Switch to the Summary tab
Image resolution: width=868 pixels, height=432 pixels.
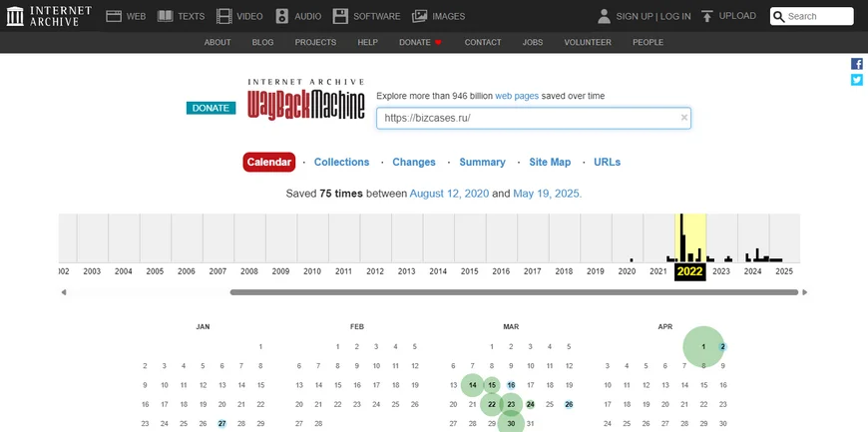coord(482,163)
